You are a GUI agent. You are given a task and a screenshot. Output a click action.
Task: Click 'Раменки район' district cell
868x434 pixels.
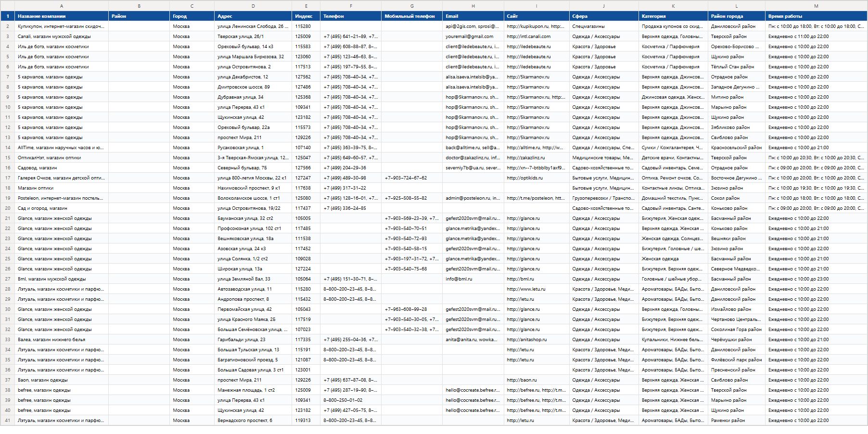point(737,421)
